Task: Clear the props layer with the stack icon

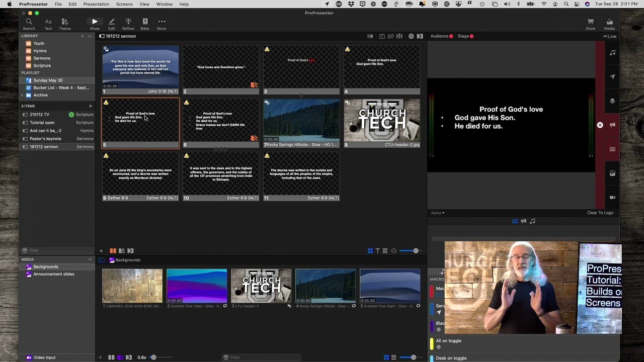Action: point(612,101)
